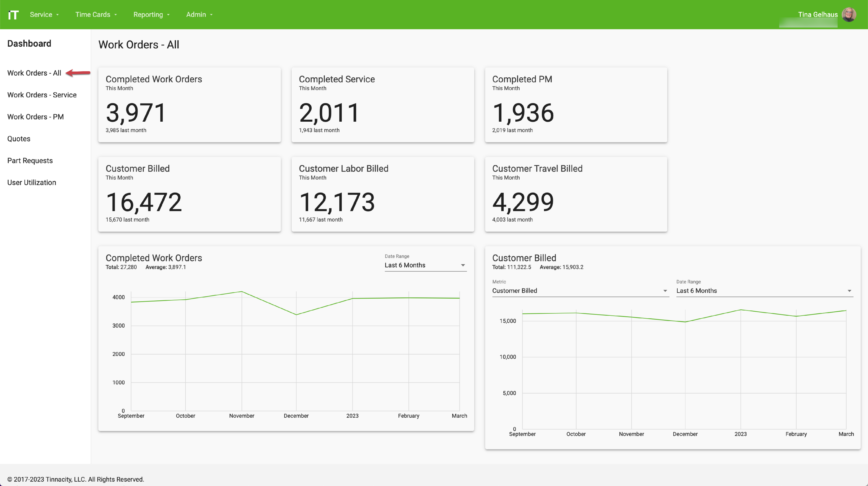868x486 pixels.
Task: Open Part Requests page
Action: [x=30, y=160]
